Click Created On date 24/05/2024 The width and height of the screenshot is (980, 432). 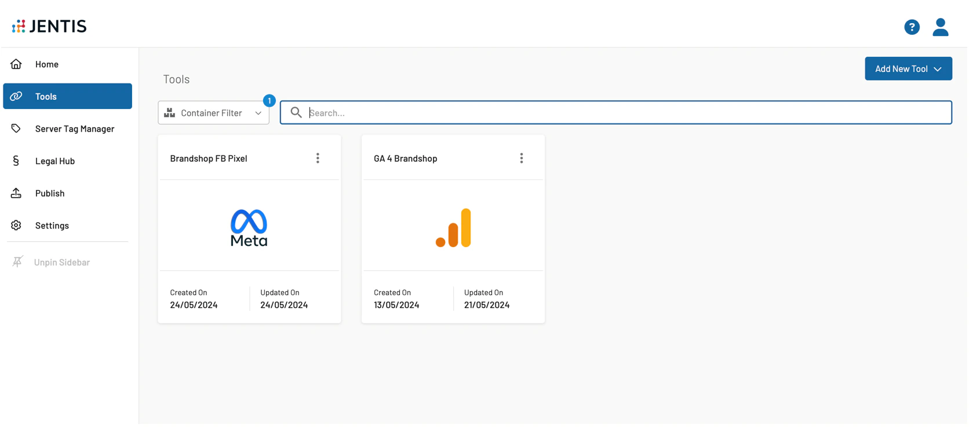coord(194,305)
